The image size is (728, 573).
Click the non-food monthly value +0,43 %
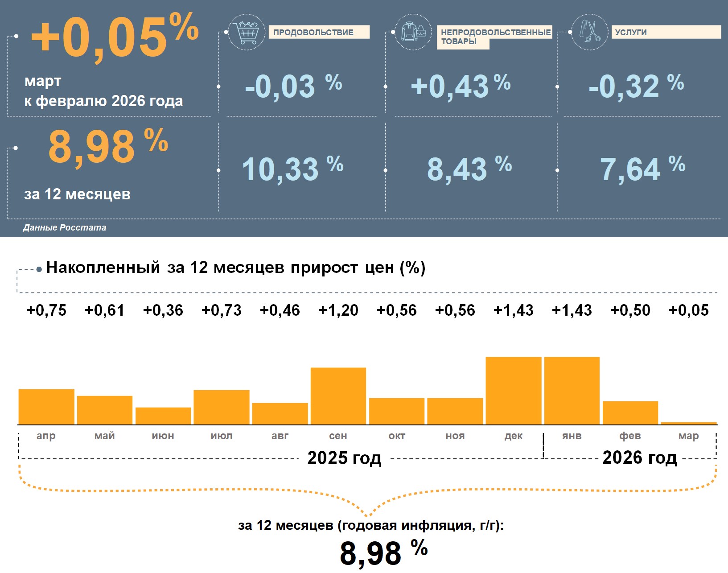point(461,86)
